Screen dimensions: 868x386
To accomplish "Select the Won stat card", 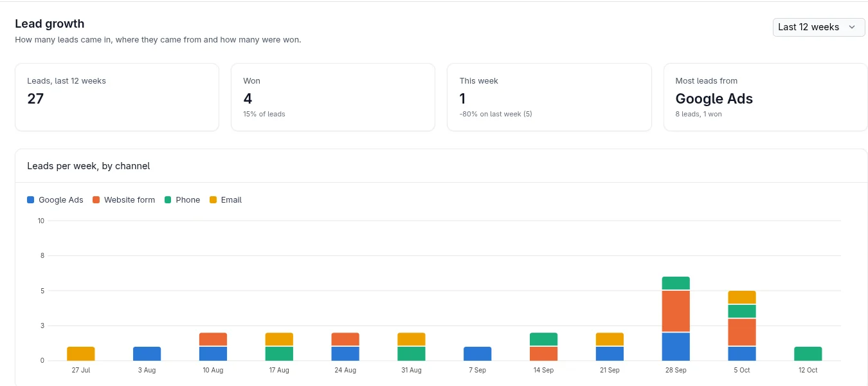I will pyautogui.click(x=333, y=97).
